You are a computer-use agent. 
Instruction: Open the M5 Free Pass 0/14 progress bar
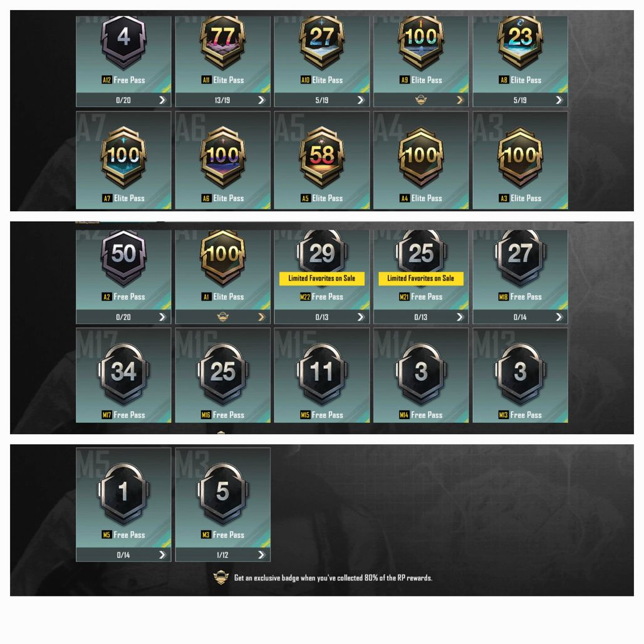coord(123,555)
